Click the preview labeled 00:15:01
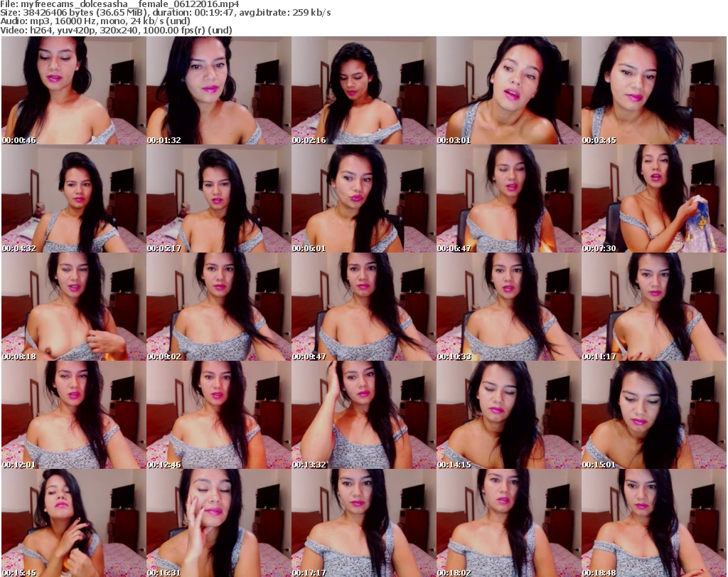This screenshot has height=577, width=728. pos(654,415)
